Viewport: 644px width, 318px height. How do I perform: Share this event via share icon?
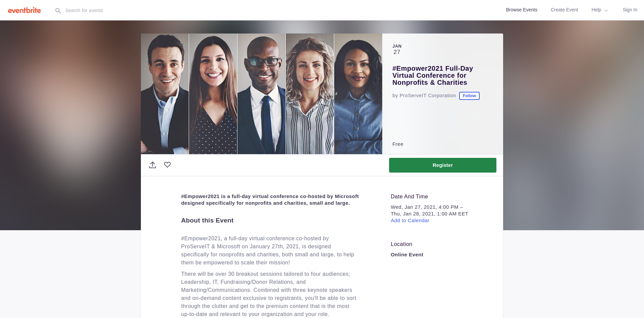153,165
